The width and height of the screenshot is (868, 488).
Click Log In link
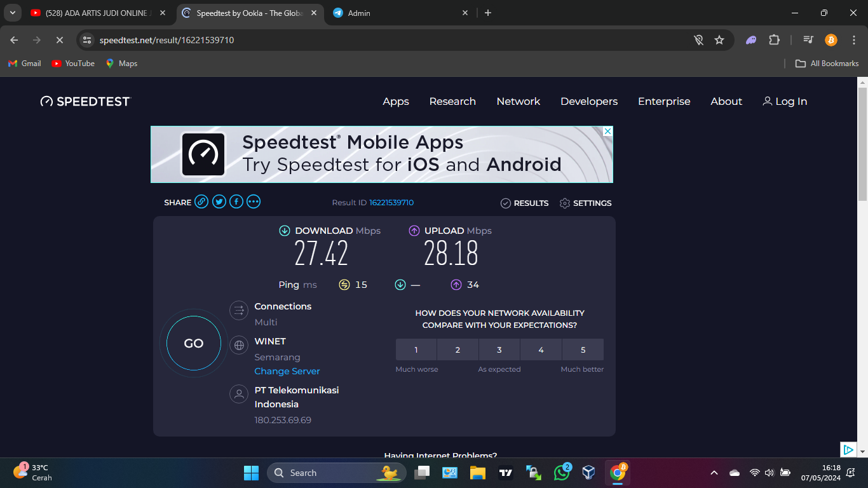[785, 102]
